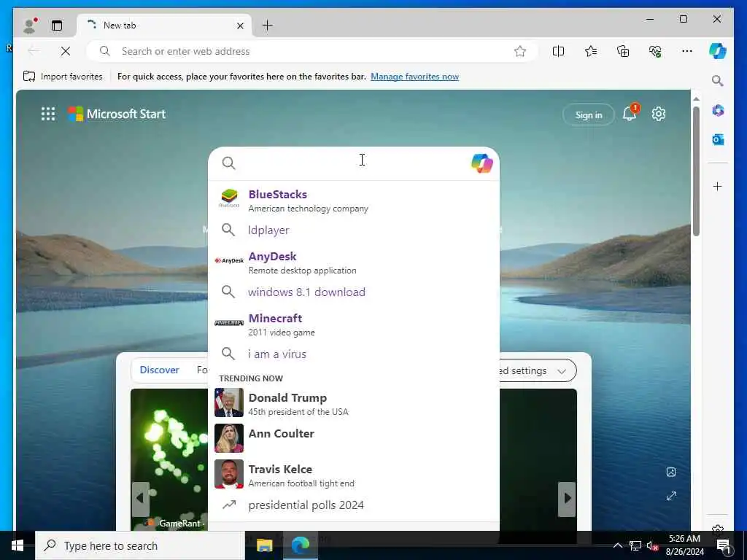Open Browser essentials heart icon

[655, 51]
